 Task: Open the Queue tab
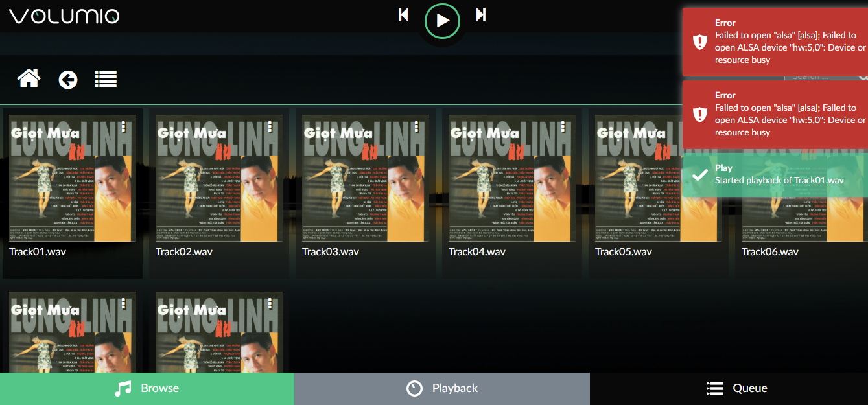tap(729, 388)
